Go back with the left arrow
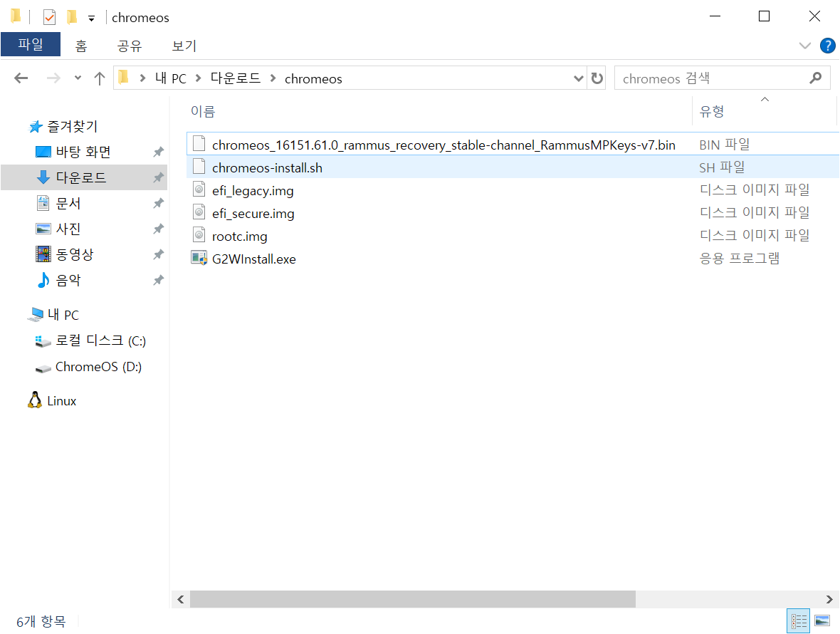This screenshot has height=634, width=840. pyautogui.click(x=21, y=78)
